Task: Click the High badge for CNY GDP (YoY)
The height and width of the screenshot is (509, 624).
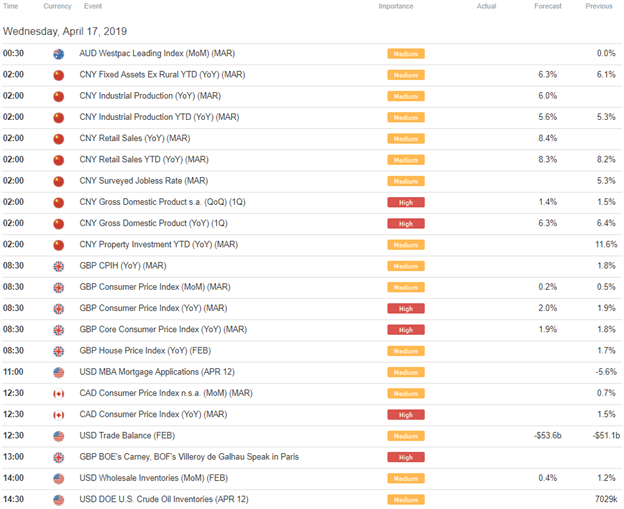Action: click(406, 224)
